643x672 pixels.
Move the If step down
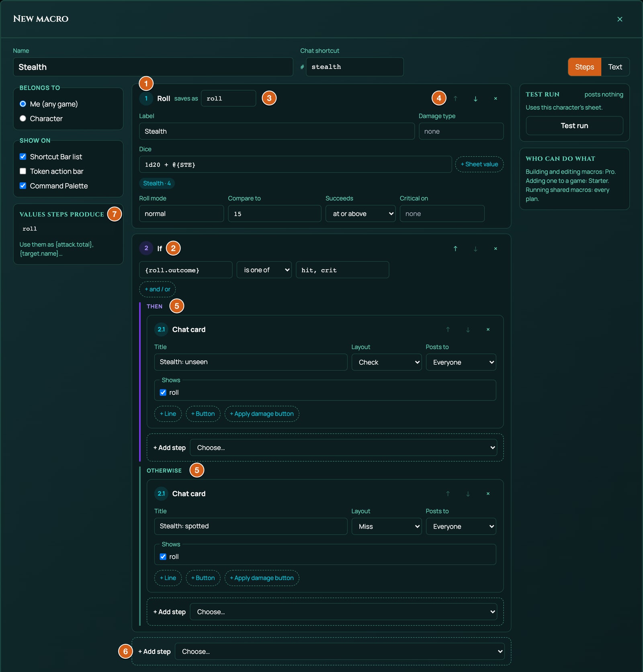pyautogui.click(x=475, y=249)
